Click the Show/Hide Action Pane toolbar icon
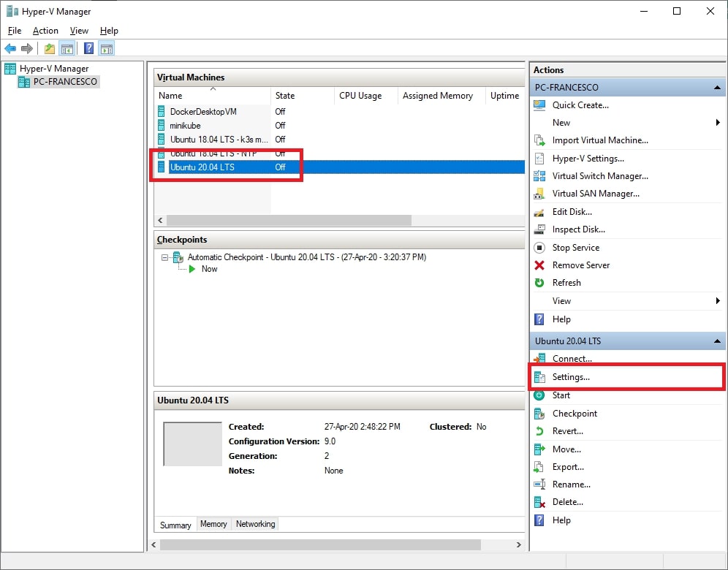 (x=107, y=48)
